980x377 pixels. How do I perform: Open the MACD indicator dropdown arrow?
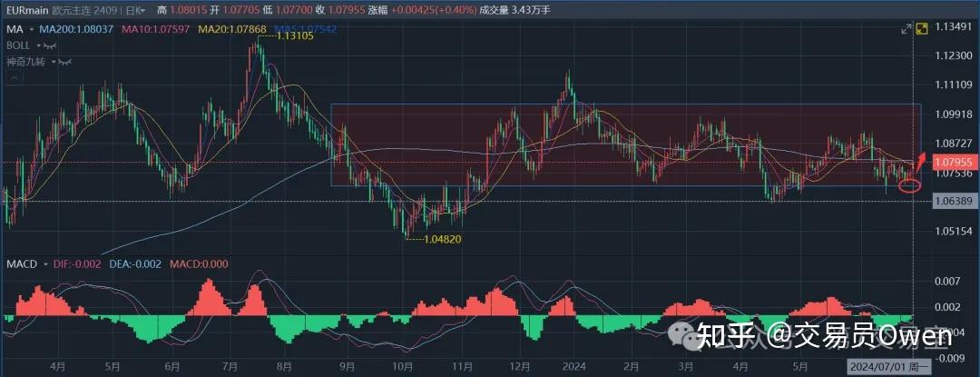point(45,264)
